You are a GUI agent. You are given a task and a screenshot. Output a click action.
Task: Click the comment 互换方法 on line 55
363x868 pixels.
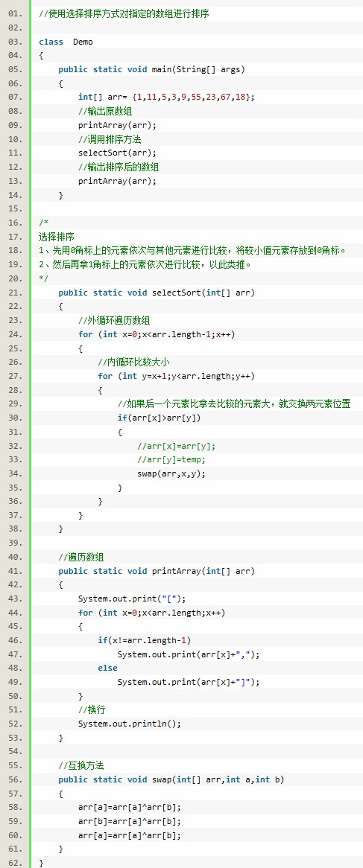click(81, 765)
